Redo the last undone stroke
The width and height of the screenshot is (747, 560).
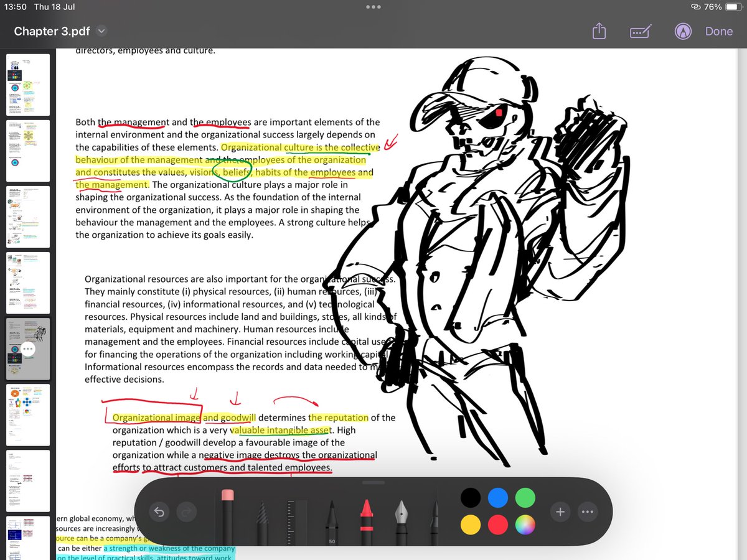pyautogui.click(x=187, y=512)
